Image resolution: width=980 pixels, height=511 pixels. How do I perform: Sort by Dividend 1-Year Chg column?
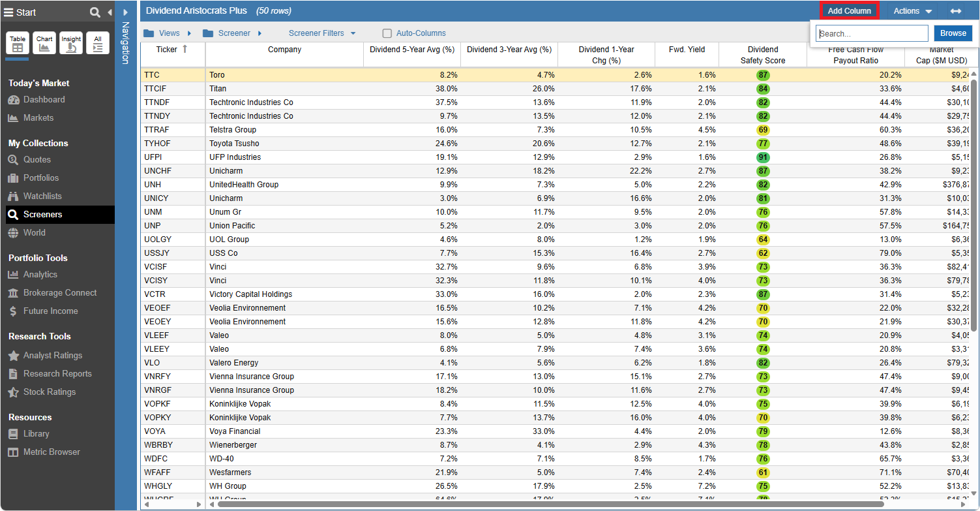point(606,55)
